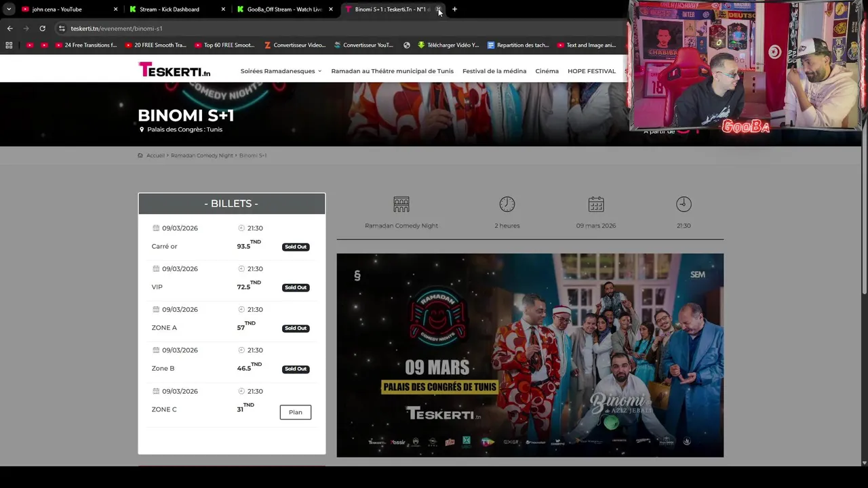Open the tab search dropdown arrow
868x488 pixels.
pyautogui.click(x=8, y=9)
